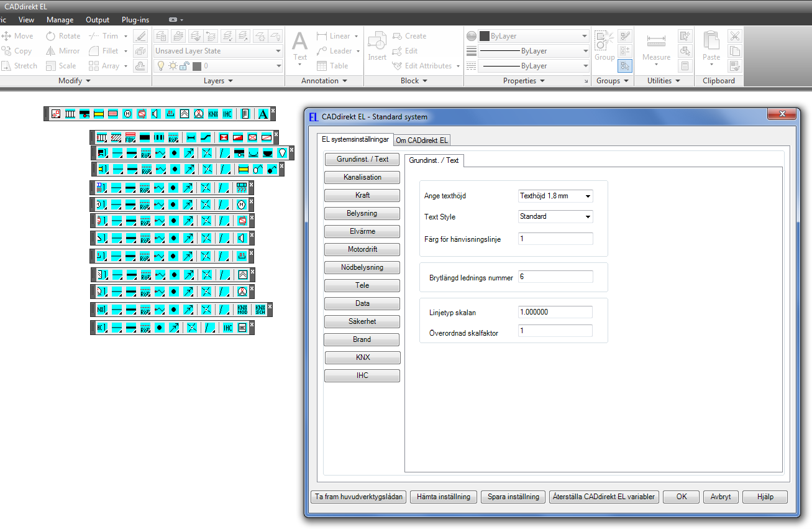The image size is (812, 529).
Task: Click the Brytlängd lednings nummer field
Action: pyautogui.click(x=555, y=277)
